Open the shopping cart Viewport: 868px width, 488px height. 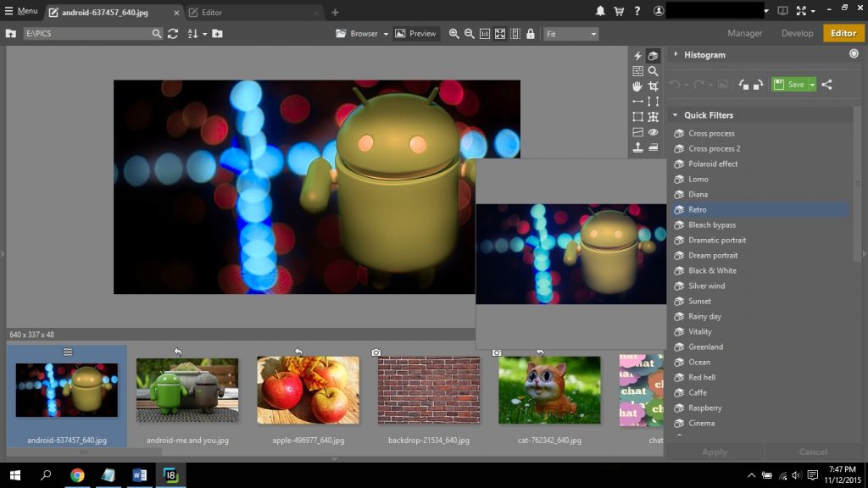(x=619, y=11)
